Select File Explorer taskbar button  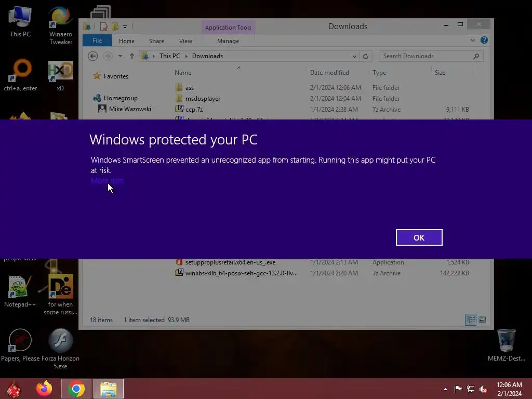(109, 389)
